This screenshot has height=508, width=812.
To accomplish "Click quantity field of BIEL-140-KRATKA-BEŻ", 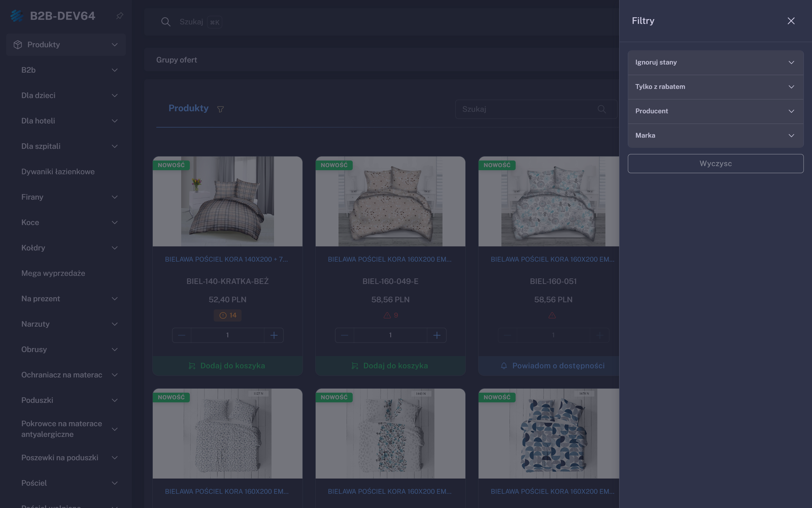I will (228, 335).
